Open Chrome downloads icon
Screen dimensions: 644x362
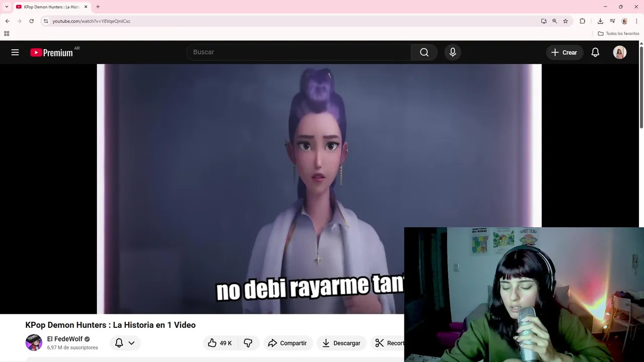coord(600,21)
